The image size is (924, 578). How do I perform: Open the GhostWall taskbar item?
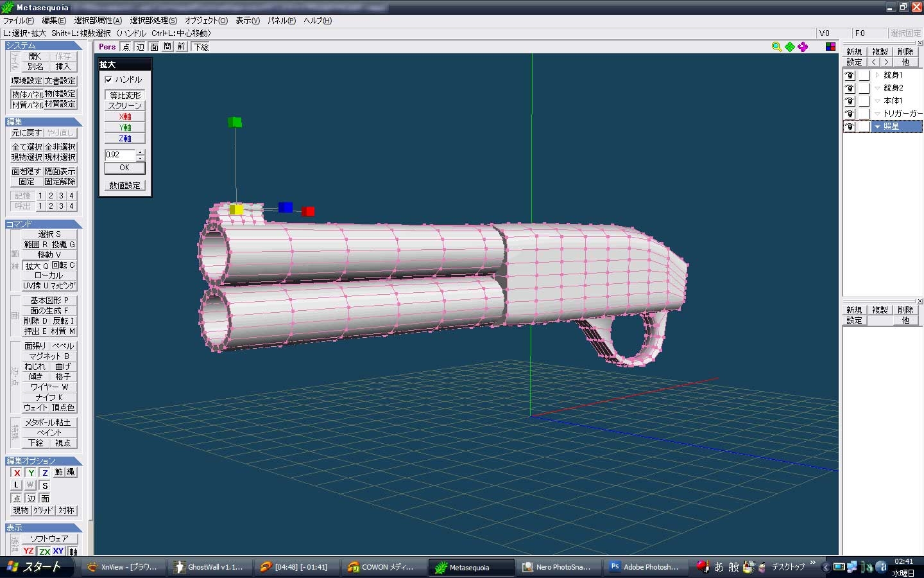point(209,567)
